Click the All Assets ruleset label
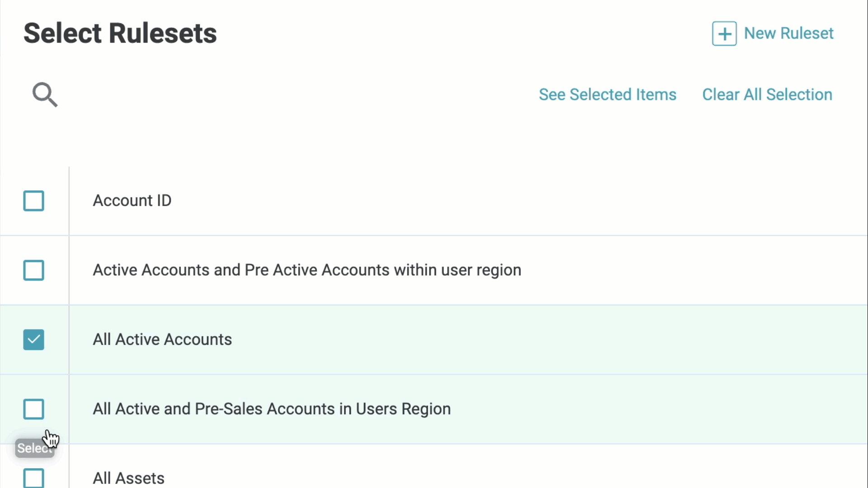 tap(128, 478)
